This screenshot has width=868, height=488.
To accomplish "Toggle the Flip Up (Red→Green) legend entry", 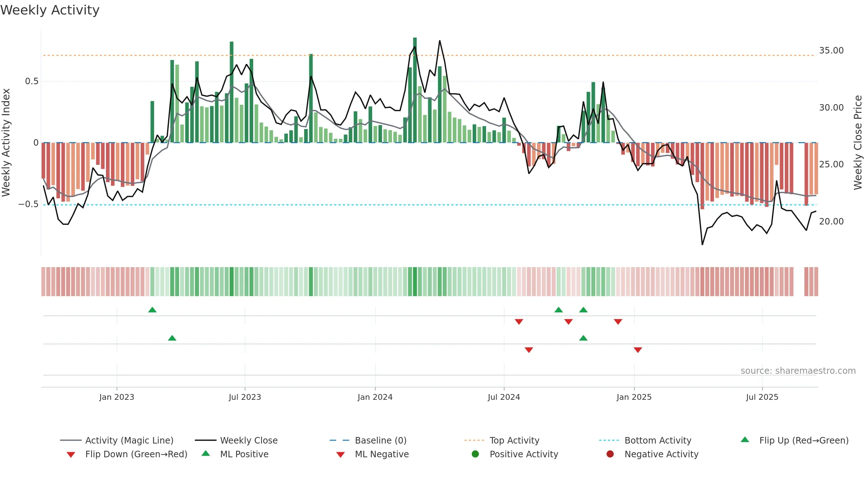I will click(794, 440).
